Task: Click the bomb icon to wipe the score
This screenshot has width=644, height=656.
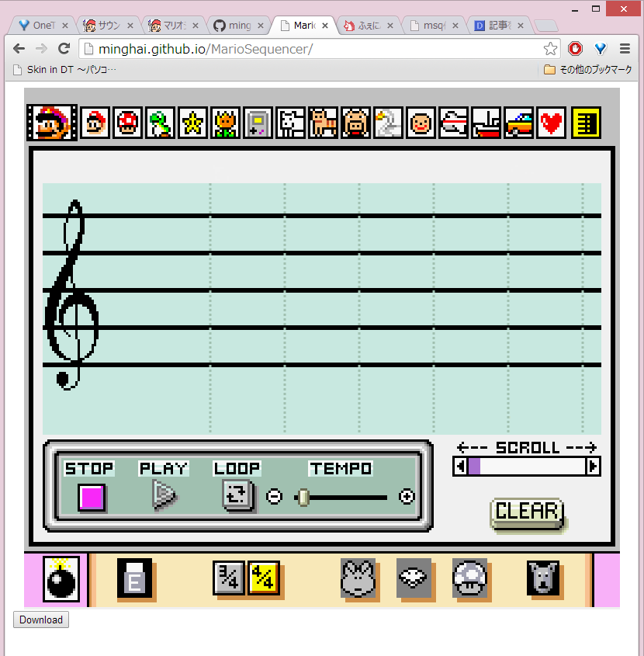Action: pos(61,579)
